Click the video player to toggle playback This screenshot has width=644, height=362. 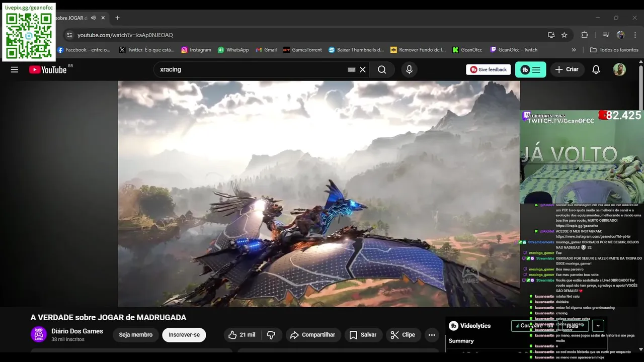click(319, 194)
